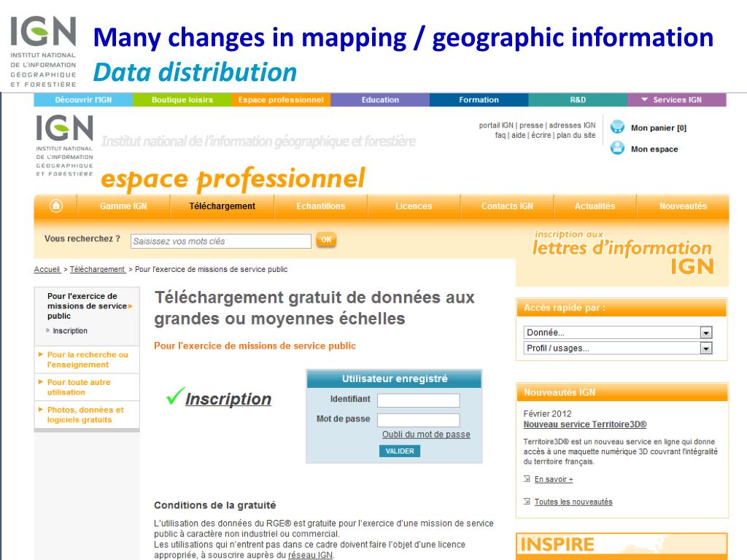Click the Toutes les nouveautés link
The height and width of the screenshot is (560, 747).
pos(573,502)
